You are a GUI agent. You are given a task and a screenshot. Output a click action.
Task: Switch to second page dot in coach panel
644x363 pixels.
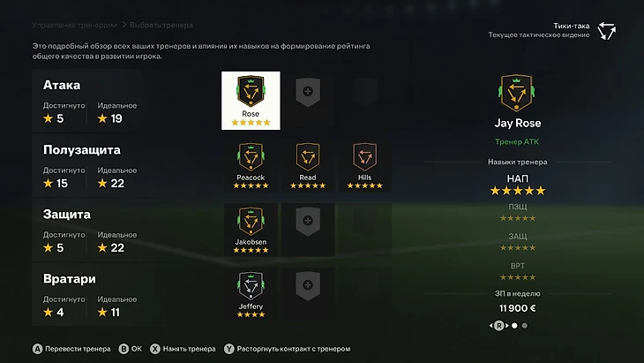pos(525,326)
